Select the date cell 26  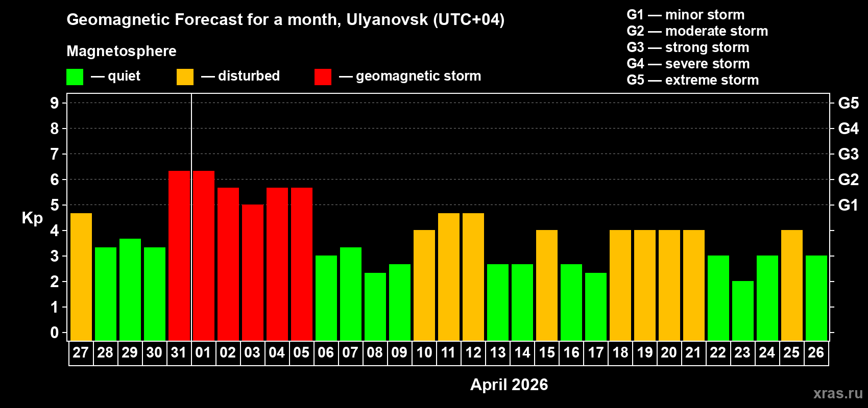(x=816, y=353)
